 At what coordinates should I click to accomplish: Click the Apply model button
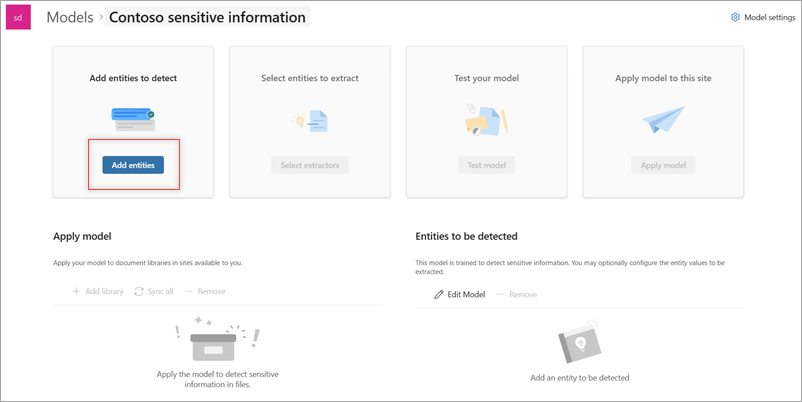tap(663, 165)
